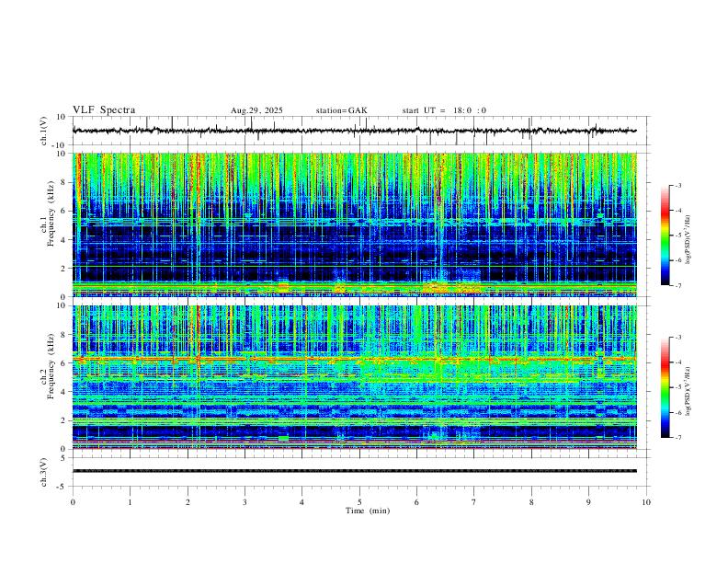Click the date label "Aug.29, 2025"
Viewport: 728px width, 563px height.
pos(256,110)
